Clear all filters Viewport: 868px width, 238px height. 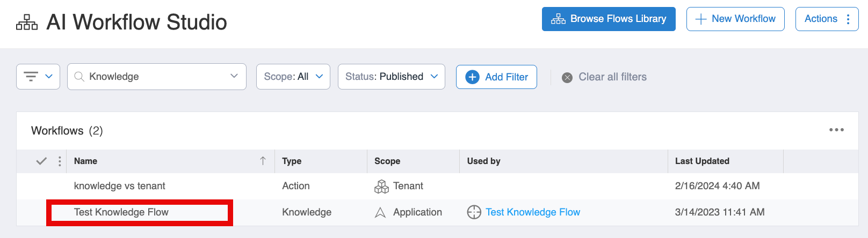coord(604,77)
